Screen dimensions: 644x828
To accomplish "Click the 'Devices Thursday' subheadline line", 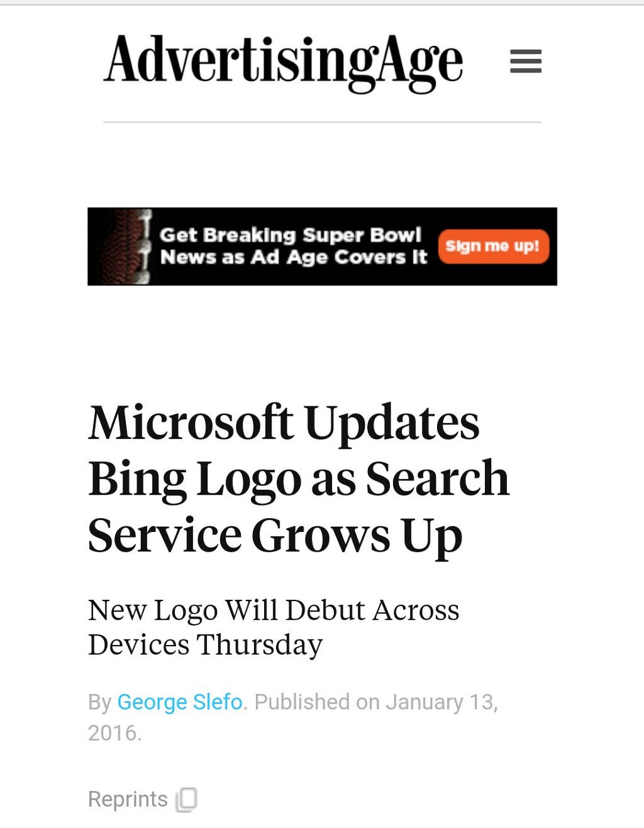I will 205,644.
